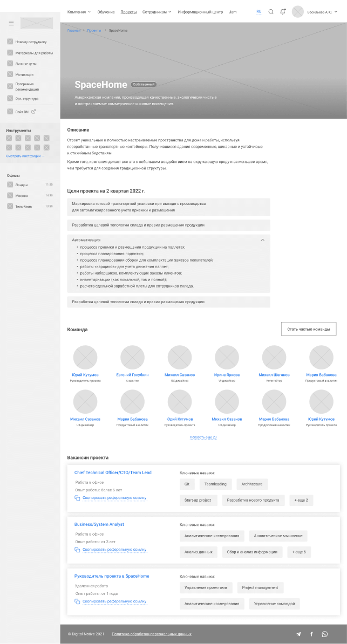
Task: Click copy icon under Chief Technical Officer vacancy
Action: (77, 498)
